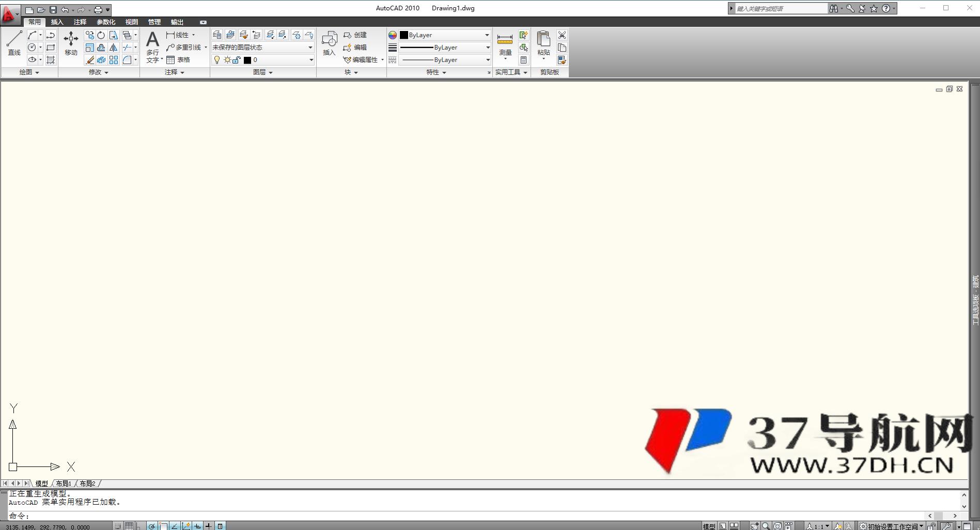Image resolution: width=980 pixels, height=530 pixels.
Task: Open the Multiline Text (多行文字) tool
Action: pyautogui.click(x=152, y=46)
